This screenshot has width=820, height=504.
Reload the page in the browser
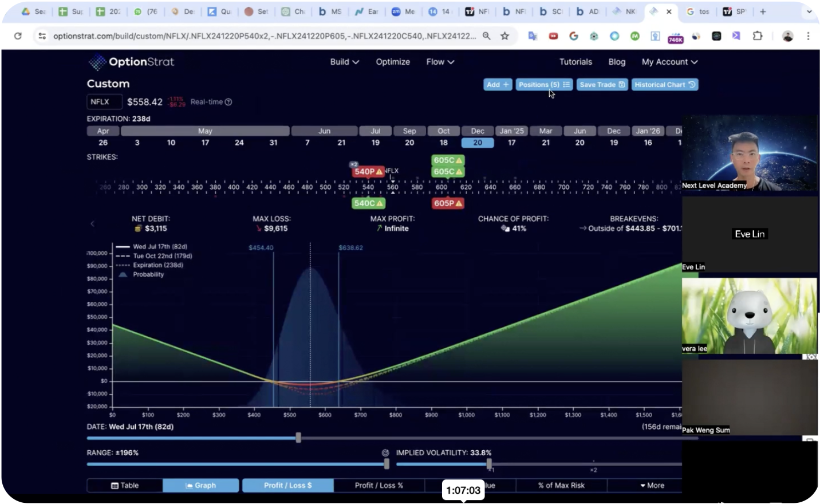click(x=18, y=36)
